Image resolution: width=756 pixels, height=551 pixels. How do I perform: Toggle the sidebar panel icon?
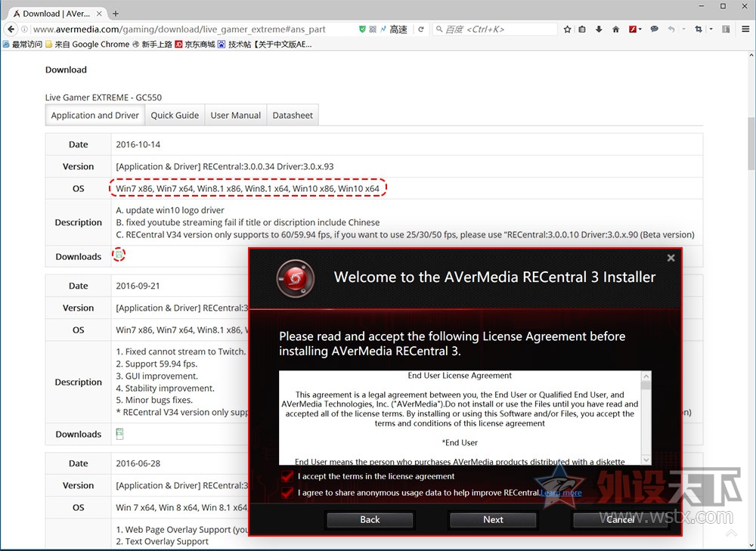[726, 29]
